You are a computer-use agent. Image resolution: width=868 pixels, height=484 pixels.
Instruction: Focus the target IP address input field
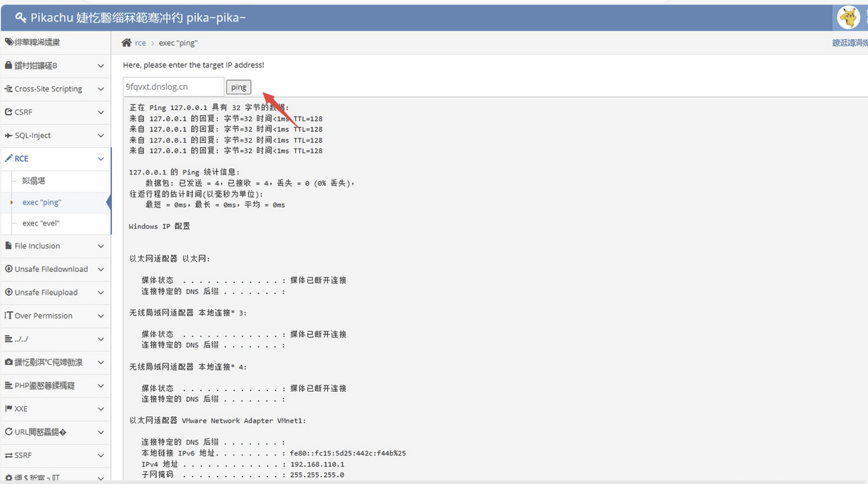pos(173,86)
